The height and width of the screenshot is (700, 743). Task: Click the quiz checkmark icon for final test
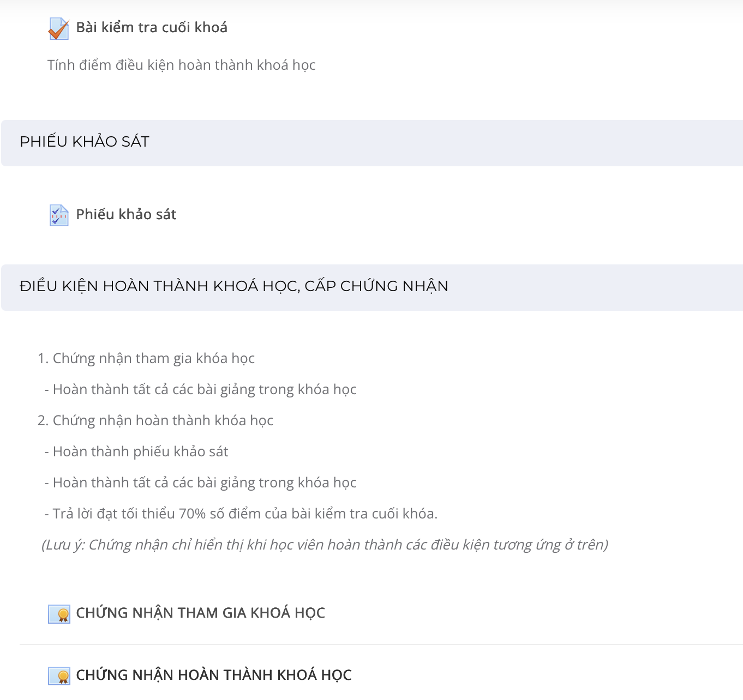[x=59, y=29]
